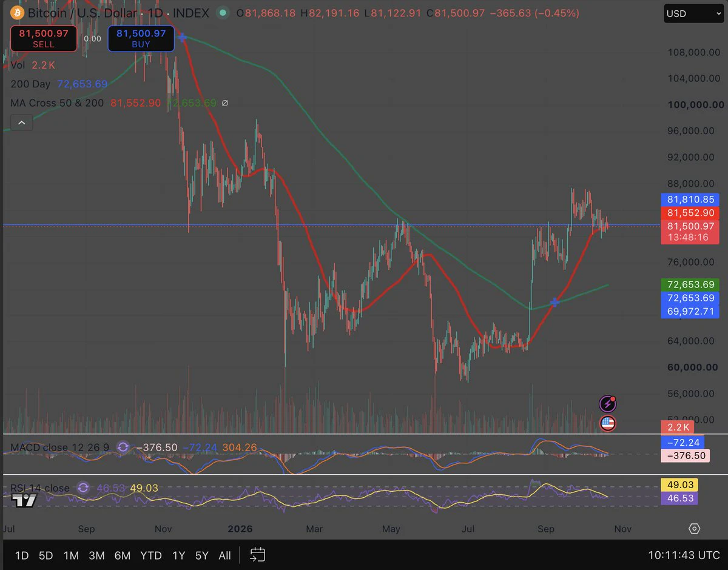
Task: Show the All time range
Action: [224, 555]
